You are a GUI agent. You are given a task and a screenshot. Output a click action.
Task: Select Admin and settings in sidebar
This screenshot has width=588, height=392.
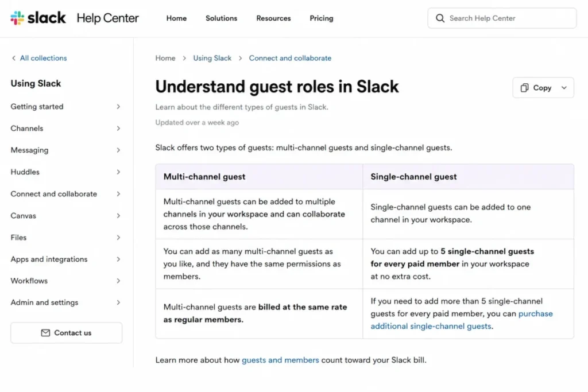[45, 303]
